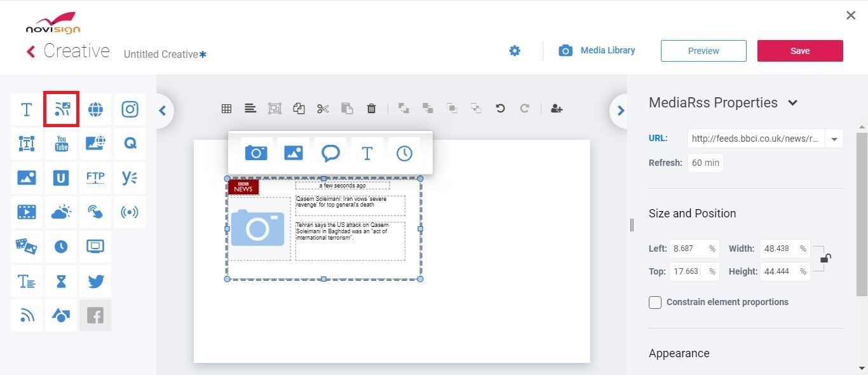Click the Preview button

pyautogui.click(x=703, y=51)
